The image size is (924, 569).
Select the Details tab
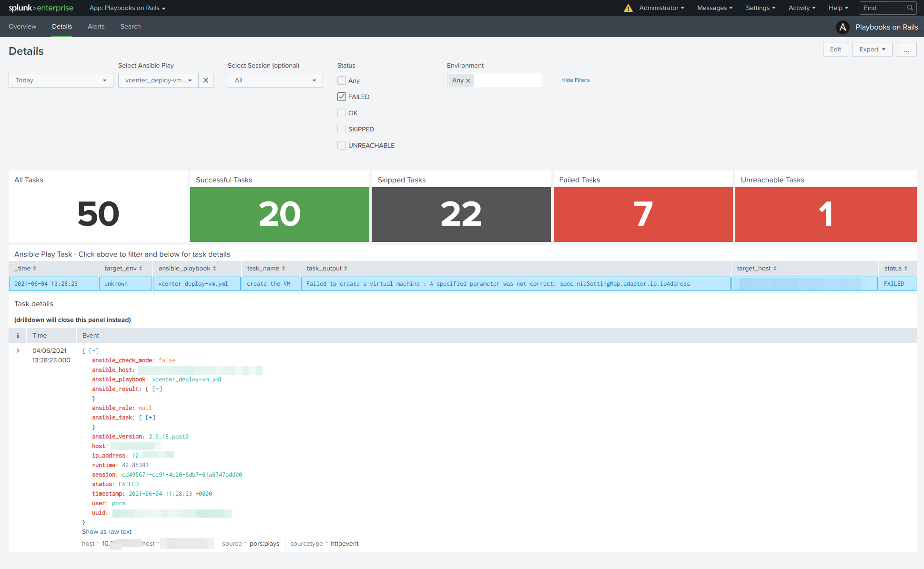(x=62, y=27)
